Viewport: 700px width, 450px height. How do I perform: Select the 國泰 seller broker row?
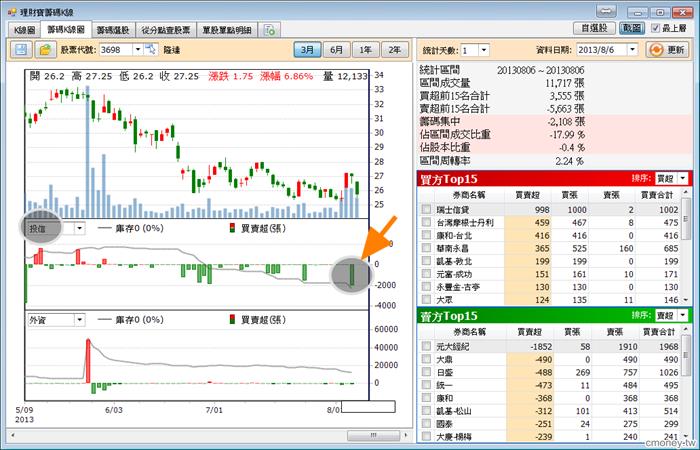549,424
